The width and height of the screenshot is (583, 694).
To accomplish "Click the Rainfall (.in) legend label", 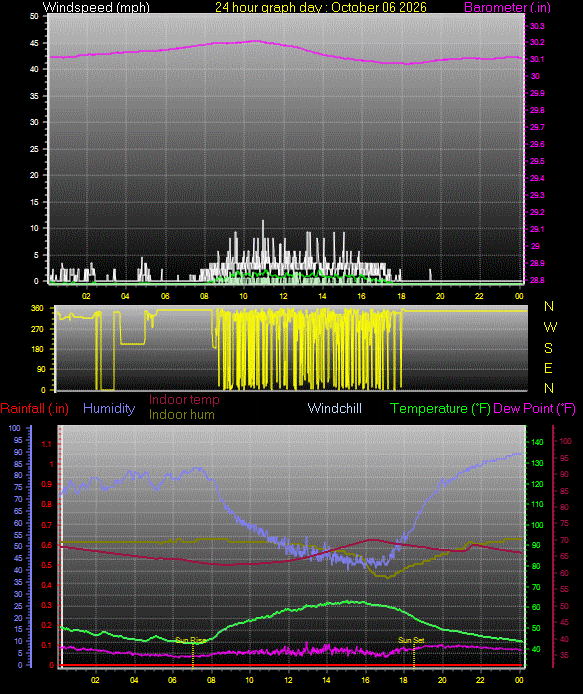I will (x=35, y=409).
